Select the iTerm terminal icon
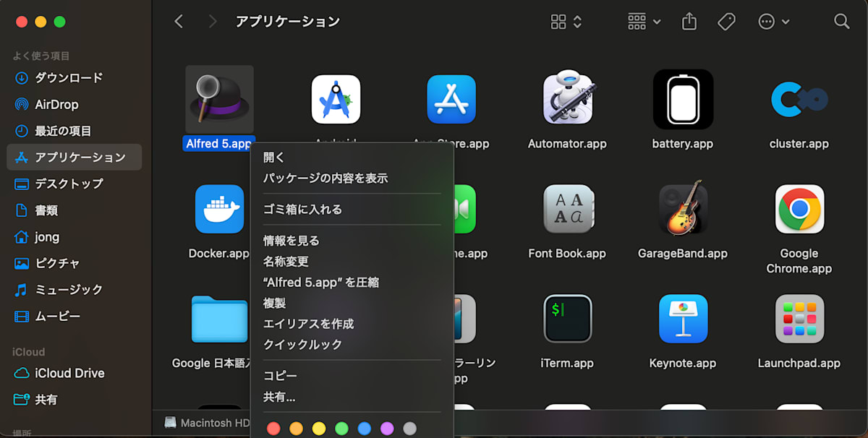This screenshot has width=868, height=438. click(x=568, y=319)
